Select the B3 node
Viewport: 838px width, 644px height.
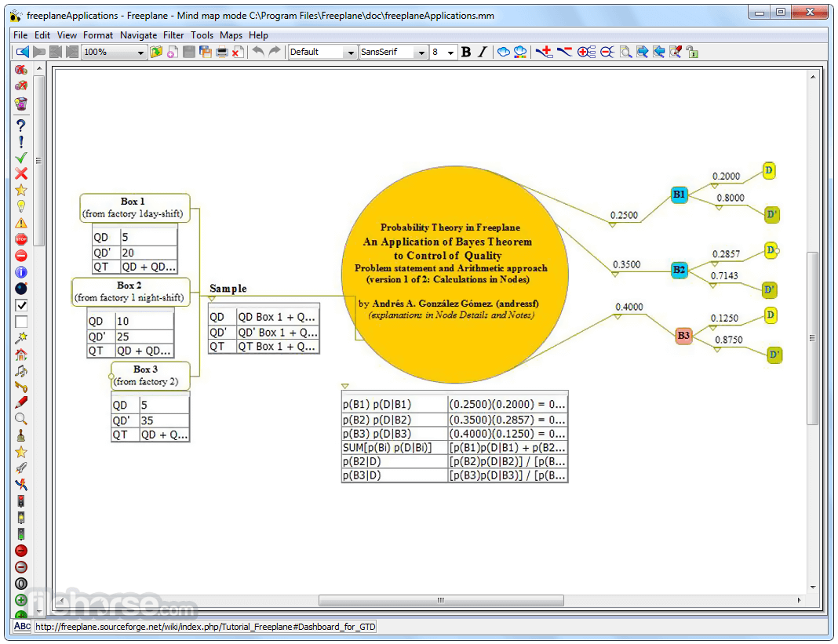coord(683,336)
